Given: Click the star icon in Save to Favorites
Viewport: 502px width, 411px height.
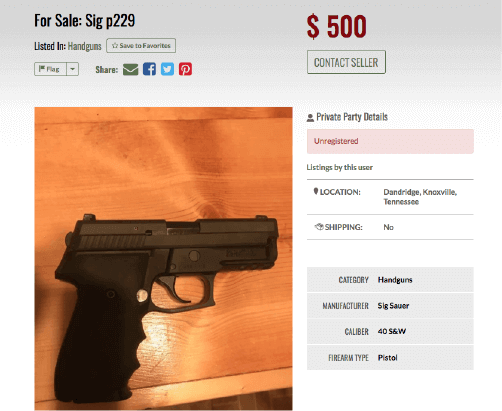Looking at the screenshot, I should click(x=115, y=46).
